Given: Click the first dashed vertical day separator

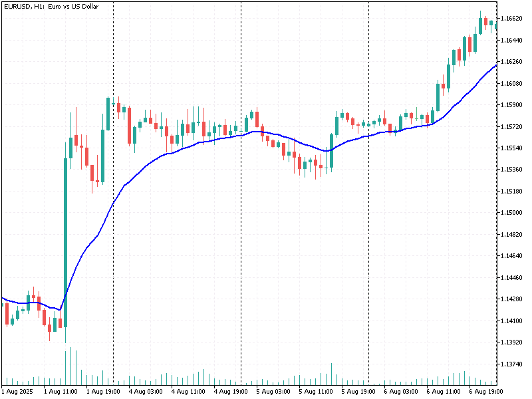Looking at the screenshot, I should tap(113, 199).
